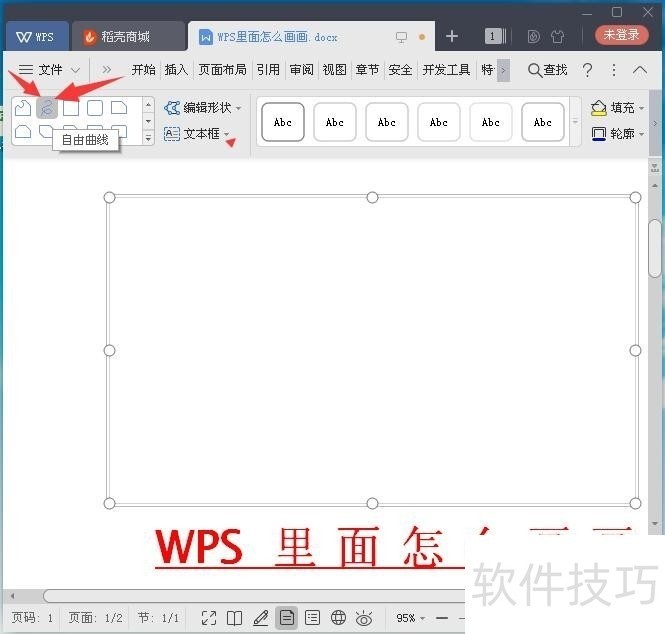The width and height of the screenshot is (665, 634).
Task: Click the horizontal scrollbar track
Action: click(x=254, y=596)
